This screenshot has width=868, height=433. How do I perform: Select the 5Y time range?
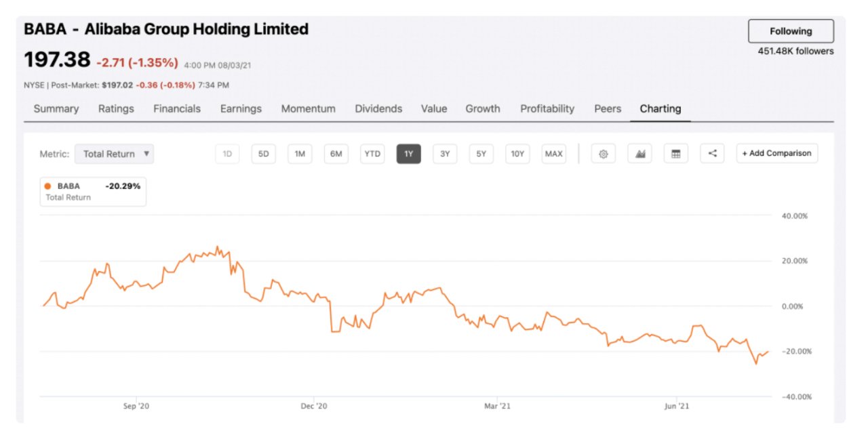(481, 154)
